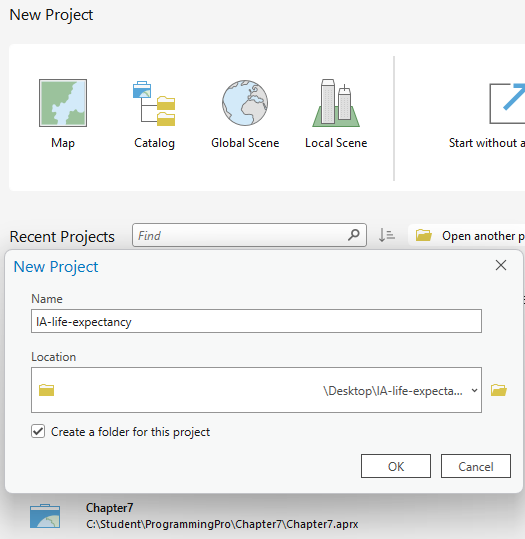Select the Local Scene buildings icon
The height and width of the screenshot is (539, 525).
pyautogui.click(x=336, y=103)
